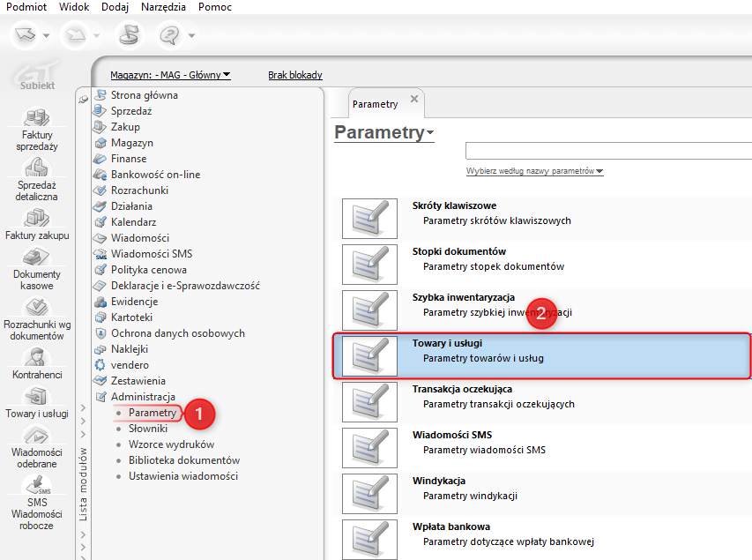The width and height of the screenshot is (752, 560).
Task: Open Wiadomości odebrane sidebar icon
Action: [x=37, y=436]
